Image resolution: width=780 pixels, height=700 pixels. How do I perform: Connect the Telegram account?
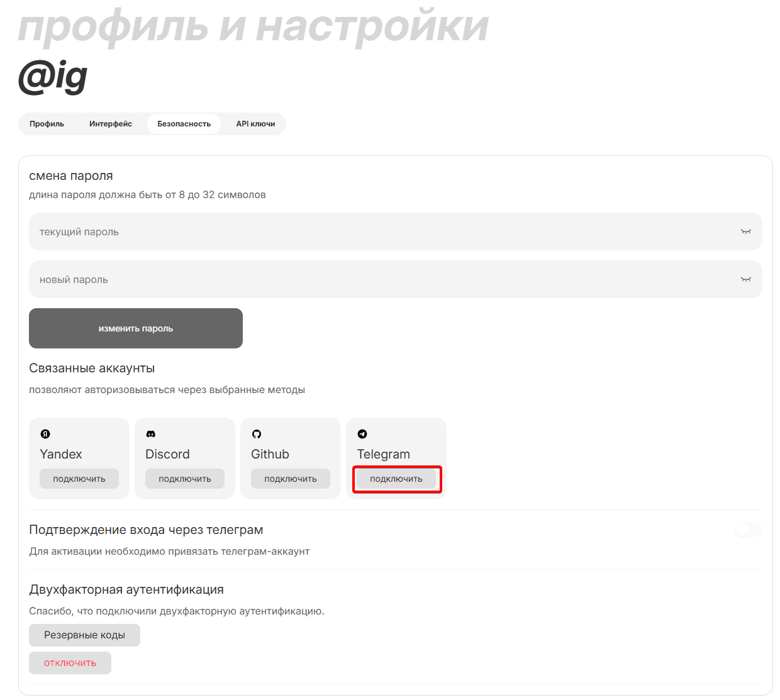pyautogui.click(x=396, y=479)
